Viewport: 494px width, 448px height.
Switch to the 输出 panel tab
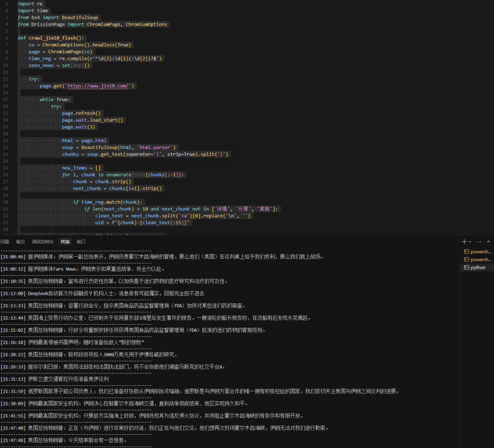coord(21,242)
